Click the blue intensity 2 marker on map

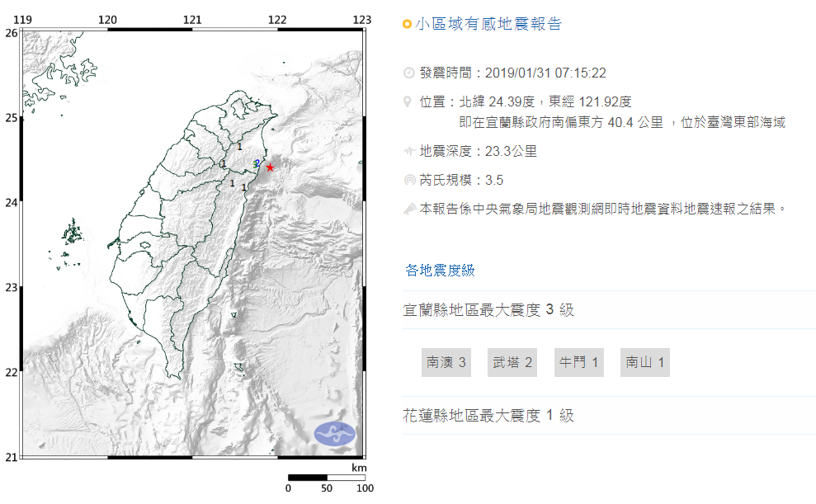[x=257, y=163]
